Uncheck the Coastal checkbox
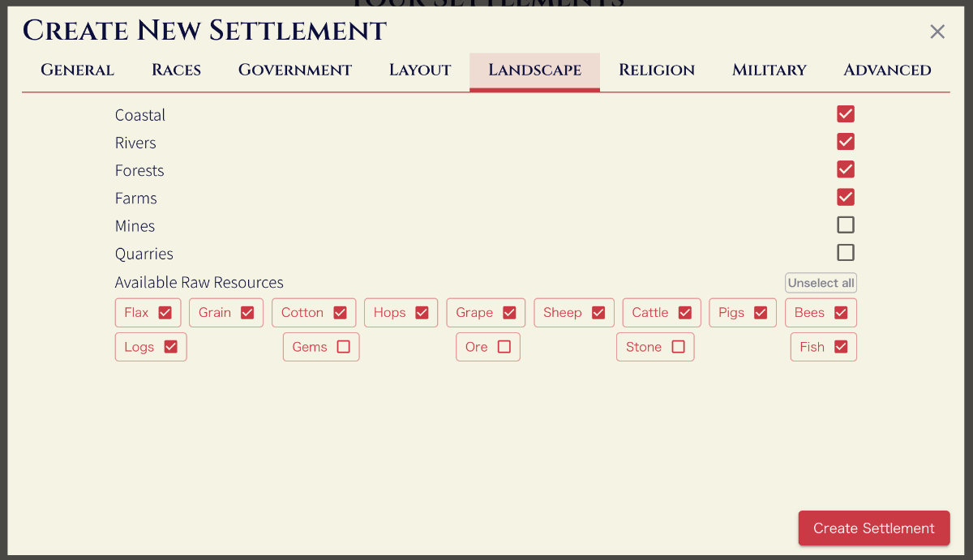Viewport: 973px width, 560px height. pyautogui.click(x=846, y=114)
